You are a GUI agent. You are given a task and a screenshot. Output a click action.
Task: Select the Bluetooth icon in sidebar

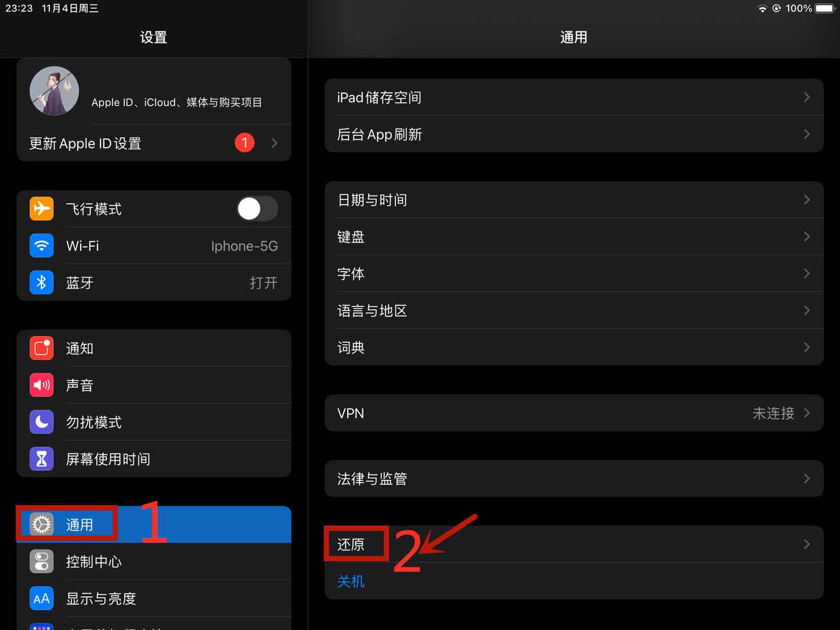(41, 283)
